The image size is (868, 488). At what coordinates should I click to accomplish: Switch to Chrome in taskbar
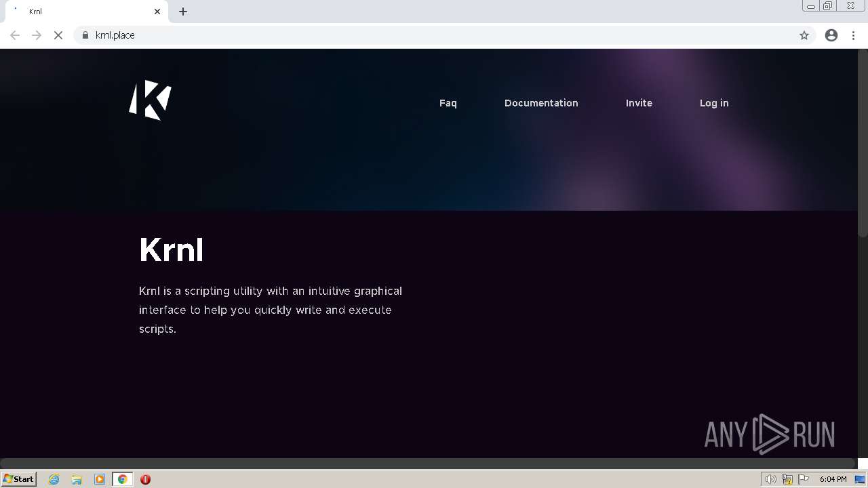pyautogui.click(x=123, y=479)
